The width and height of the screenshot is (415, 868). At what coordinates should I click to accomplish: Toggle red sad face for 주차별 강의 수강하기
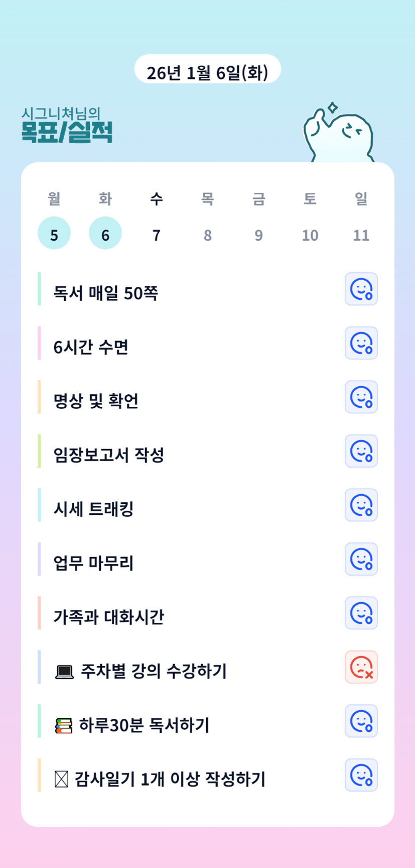(x=361, y=667)
